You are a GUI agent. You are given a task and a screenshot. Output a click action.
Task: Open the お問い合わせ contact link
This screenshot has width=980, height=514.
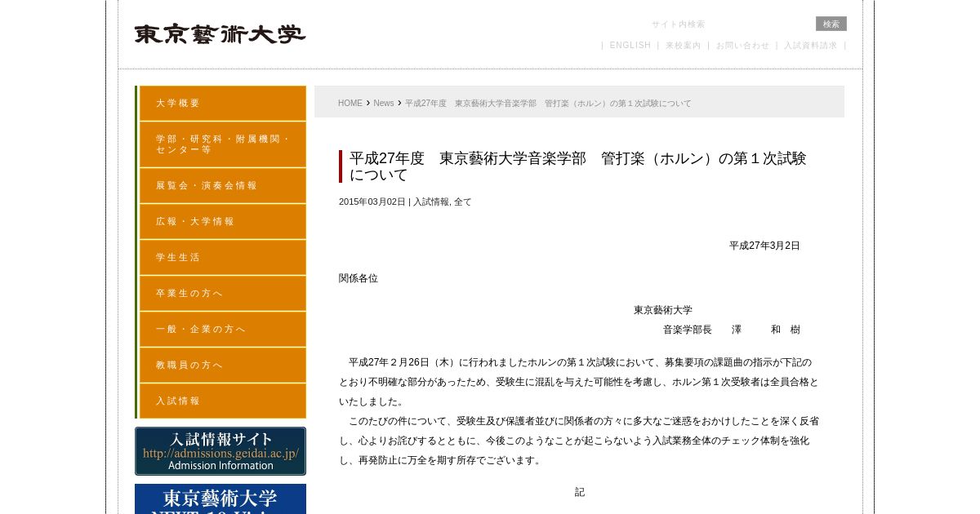click(743, 46)
